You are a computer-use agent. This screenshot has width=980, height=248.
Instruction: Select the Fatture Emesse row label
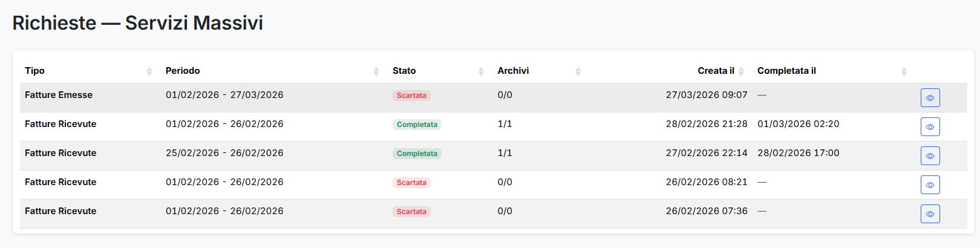pos(59,95)
